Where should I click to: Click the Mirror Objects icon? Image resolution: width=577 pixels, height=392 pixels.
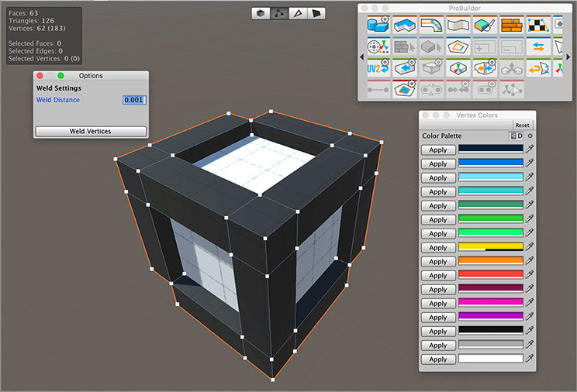point(485,68)
